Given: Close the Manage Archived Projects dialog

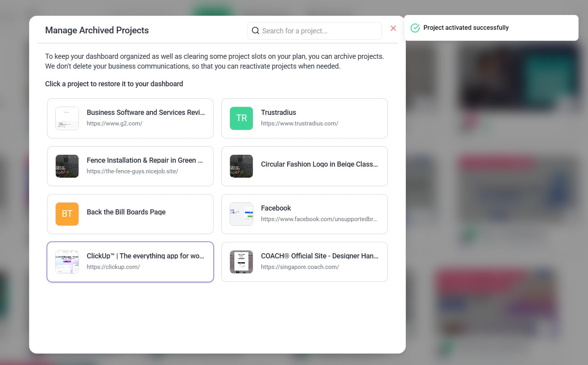Looking at the screenshot, I should pos(393,28).
